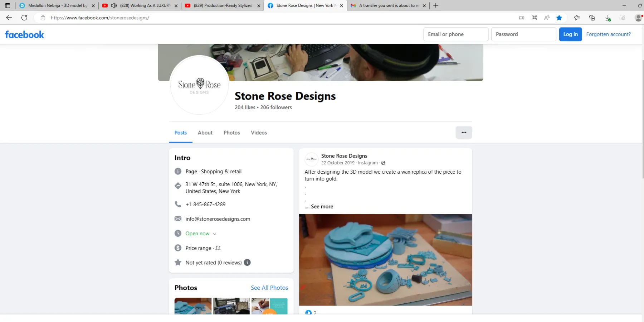Click the Facebook logo
Screen dimensions: 644x322
[24, 35]
